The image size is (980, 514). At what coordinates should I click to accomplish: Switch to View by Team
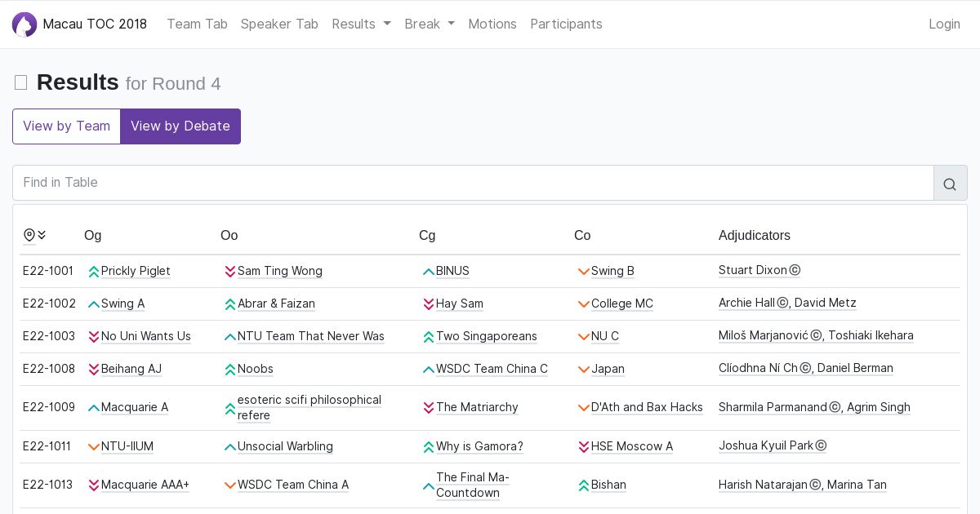[x=66, y=126]
